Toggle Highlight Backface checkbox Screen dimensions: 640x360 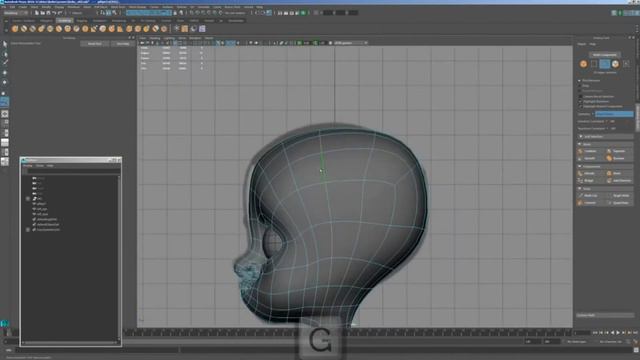[580, 101]
